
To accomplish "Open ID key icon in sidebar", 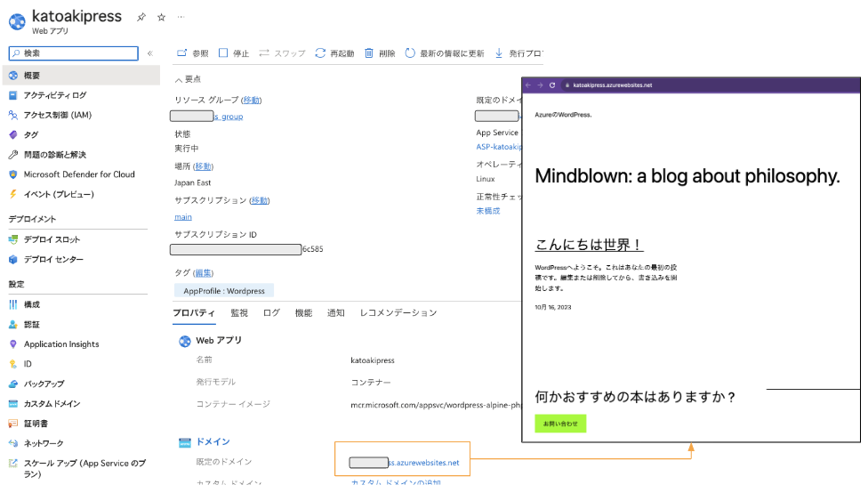I will click(13, 364).
